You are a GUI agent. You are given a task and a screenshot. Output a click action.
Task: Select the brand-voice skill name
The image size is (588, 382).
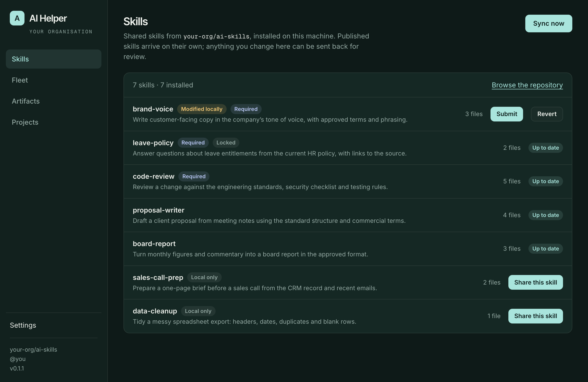pyautogui.click(x=153, y=109)
